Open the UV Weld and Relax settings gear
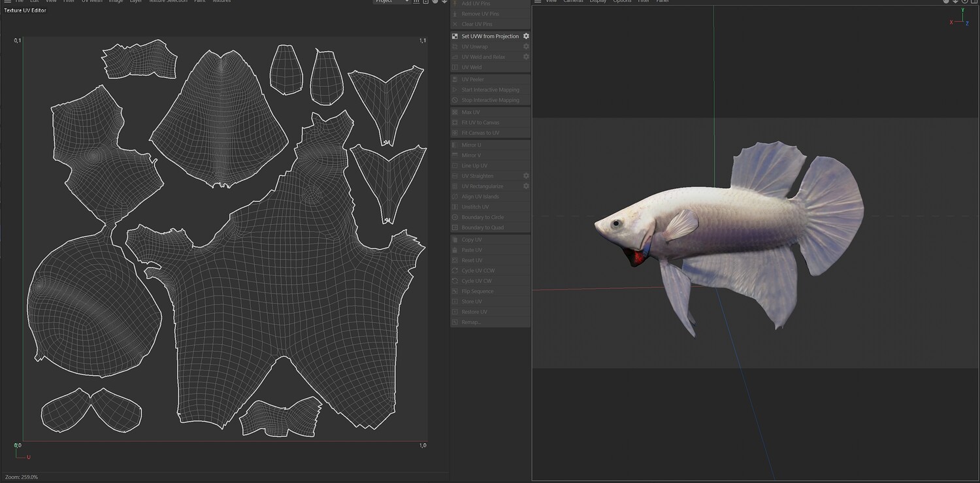 [526, 57]
